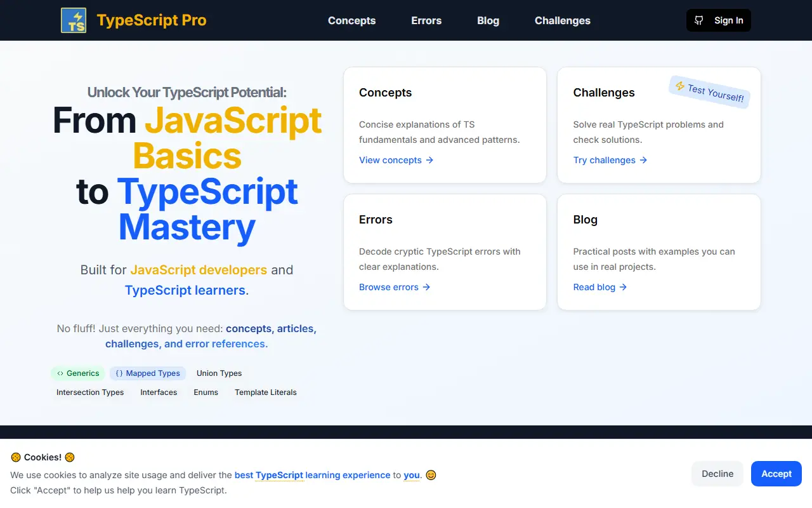Click the arrow beside View concepts

429,160
